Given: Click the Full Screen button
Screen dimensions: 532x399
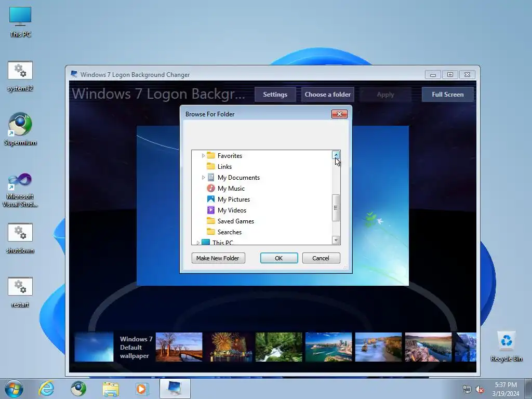Looking at the screenshot, I should [x=447, y=95].
